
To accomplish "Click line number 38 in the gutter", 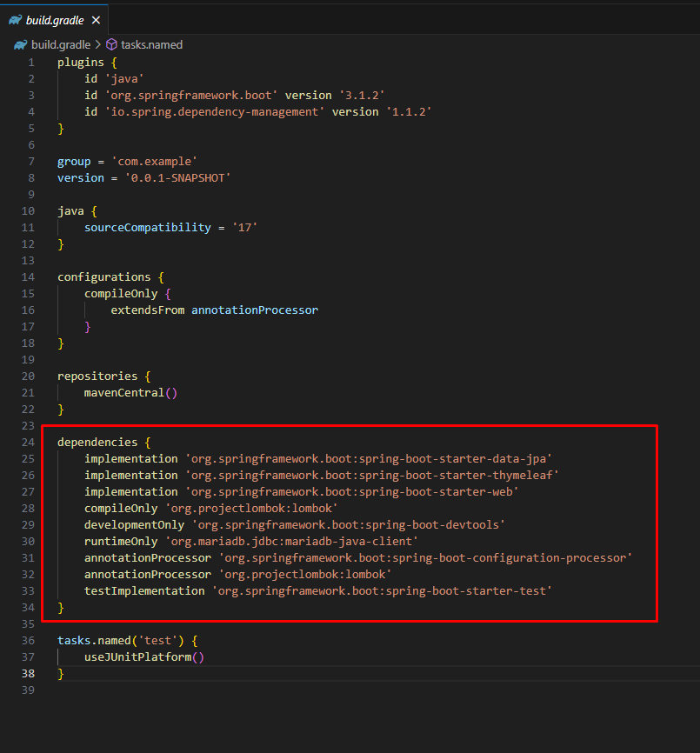I will pyautogui.click(x=28, y=673).
